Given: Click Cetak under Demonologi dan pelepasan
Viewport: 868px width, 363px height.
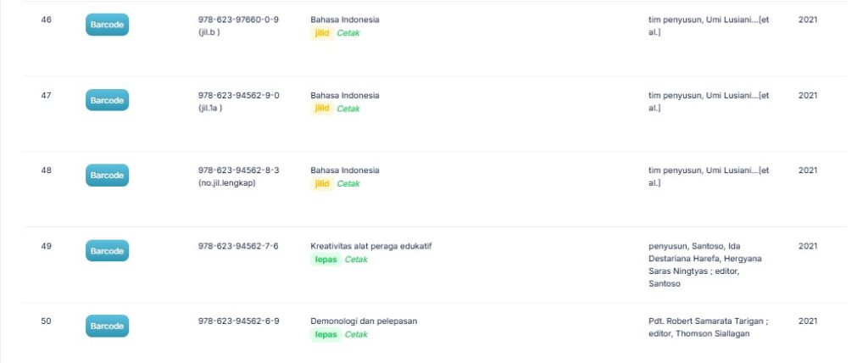Looking at the screenshot, I should click(x=356, y=334).
